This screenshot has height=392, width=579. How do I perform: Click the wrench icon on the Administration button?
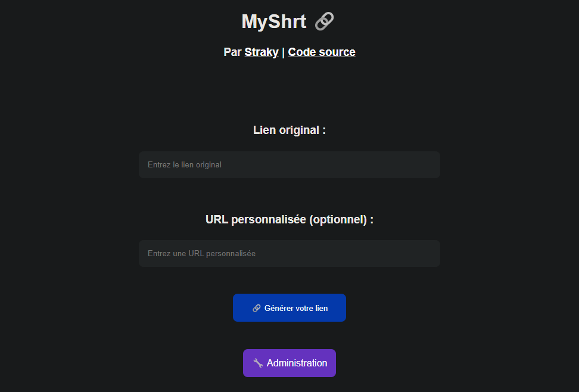[257, 363]
